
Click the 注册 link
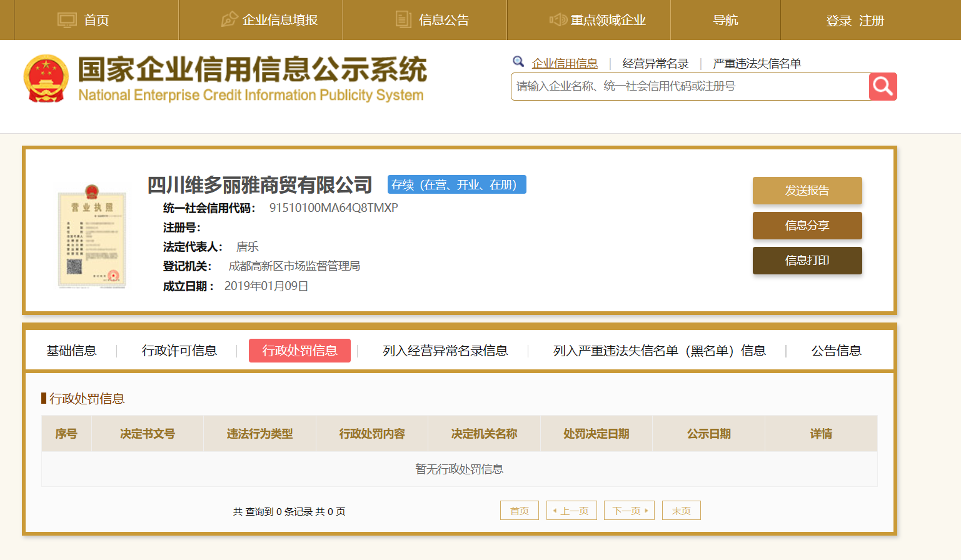point(871,21)
